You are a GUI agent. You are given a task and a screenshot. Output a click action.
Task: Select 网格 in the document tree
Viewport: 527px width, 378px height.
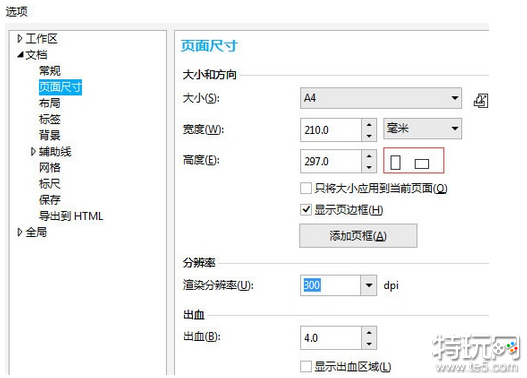50,167
